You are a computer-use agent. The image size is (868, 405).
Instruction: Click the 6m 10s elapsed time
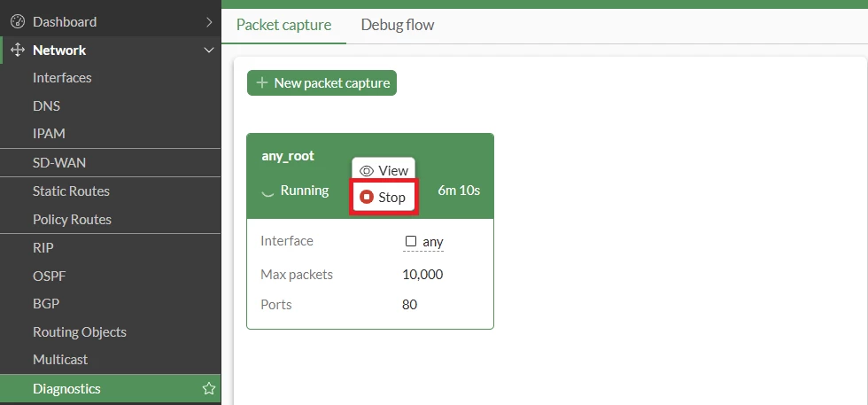[459, 191]
